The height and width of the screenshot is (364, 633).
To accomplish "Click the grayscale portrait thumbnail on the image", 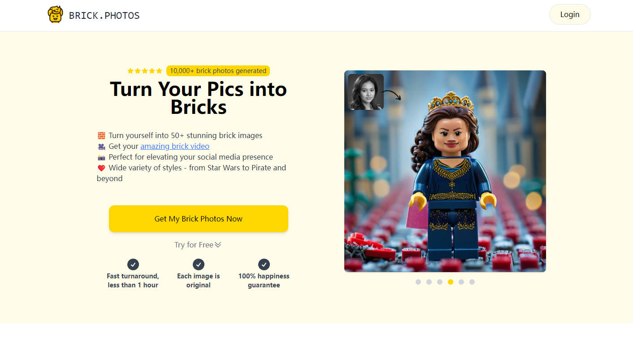I will tap(365, 92).
